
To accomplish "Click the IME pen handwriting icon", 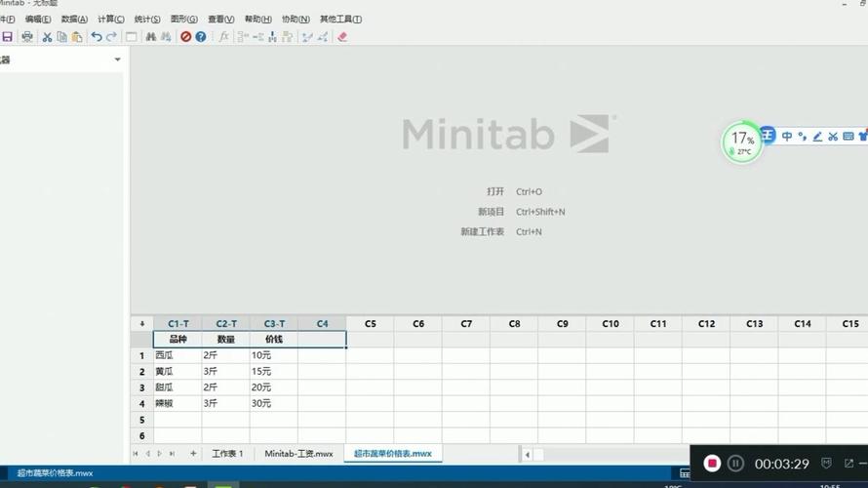I will 817,137.
